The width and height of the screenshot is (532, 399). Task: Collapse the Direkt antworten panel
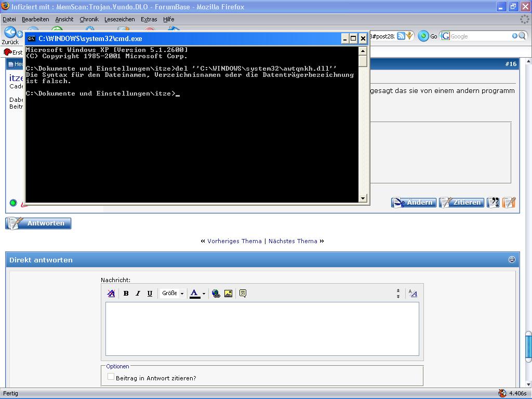[x=512, y=260]
